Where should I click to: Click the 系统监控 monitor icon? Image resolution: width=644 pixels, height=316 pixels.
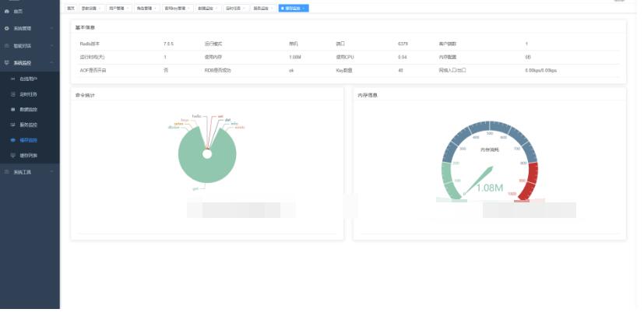[x=6, y=63]
